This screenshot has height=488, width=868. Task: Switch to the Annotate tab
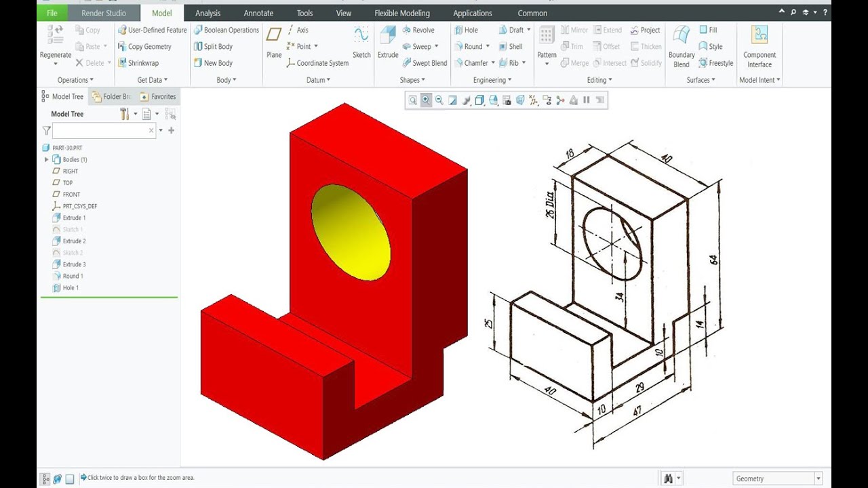pyautogui.click(x=258, y=13)
